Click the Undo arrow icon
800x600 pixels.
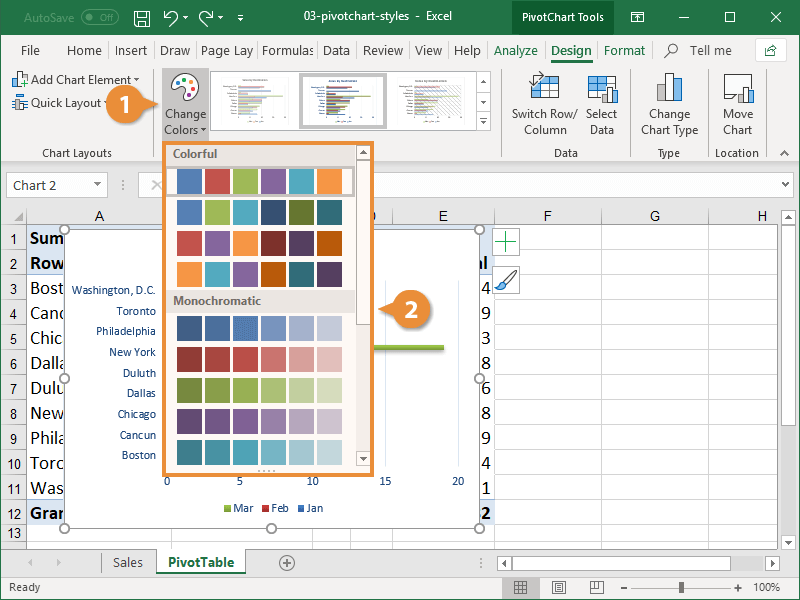tap(171, 18)
